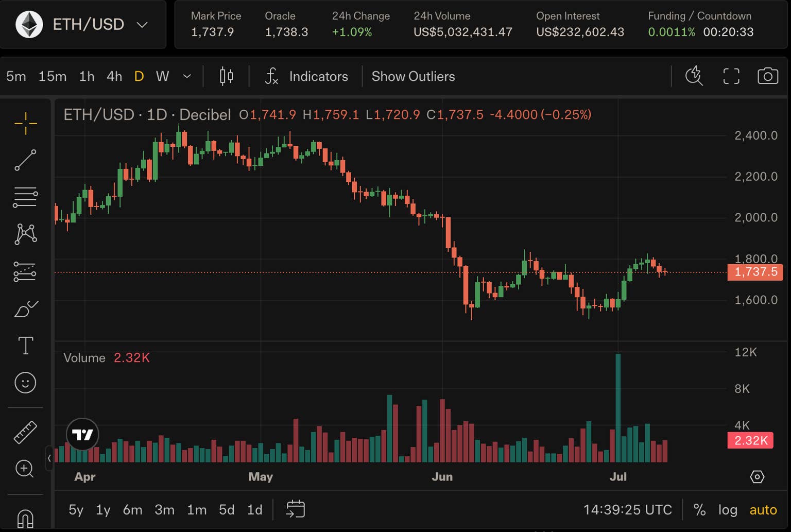Take a chart snapshot with camera icon
The height and width of the screenshot is (532, 791).
point(767,76)
